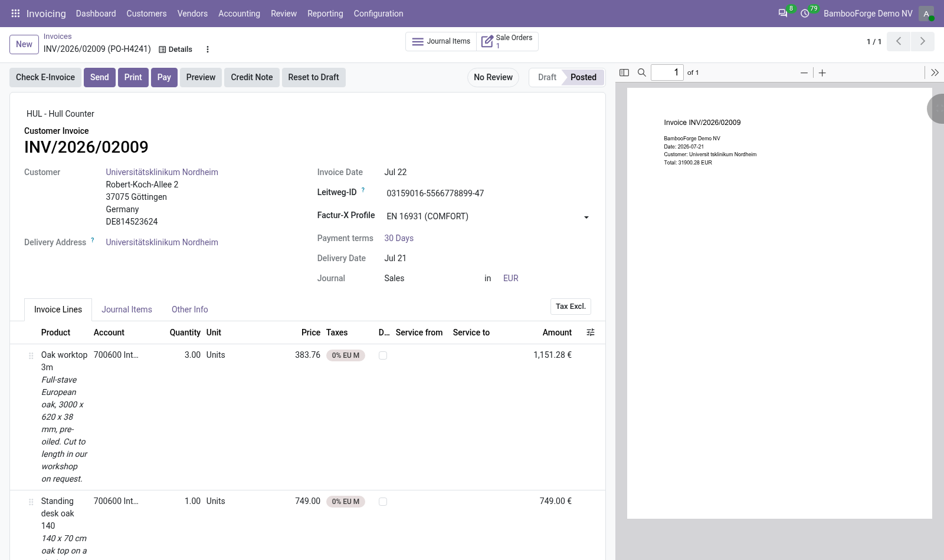The height and width of the screenshot is (560, 944).
Task: Open the Accounting menu
Action: click(x=239, y=14)
